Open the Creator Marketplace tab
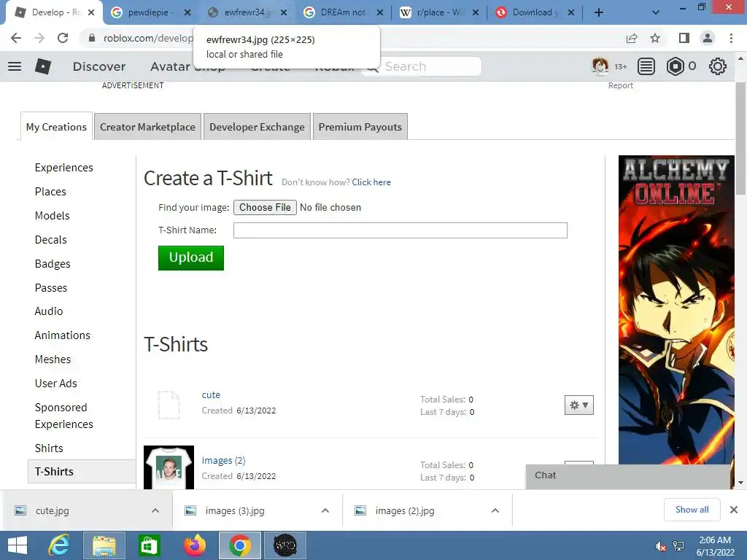This screenshot has width=747, height=560. click(x=147, y=127)
